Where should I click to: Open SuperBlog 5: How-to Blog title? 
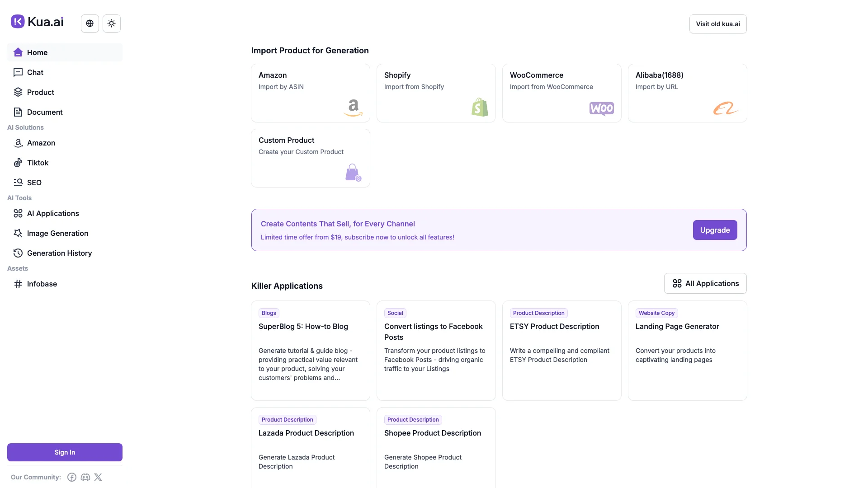303,326
